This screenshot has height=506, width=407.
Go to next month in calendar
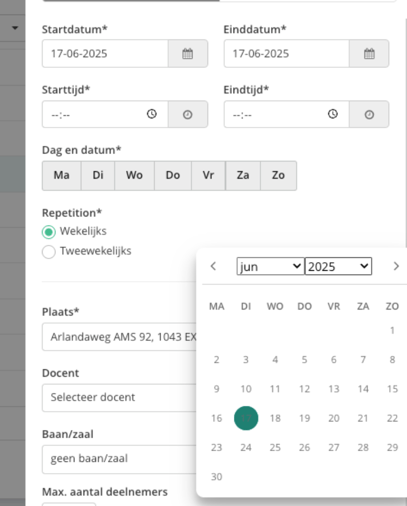396,266
